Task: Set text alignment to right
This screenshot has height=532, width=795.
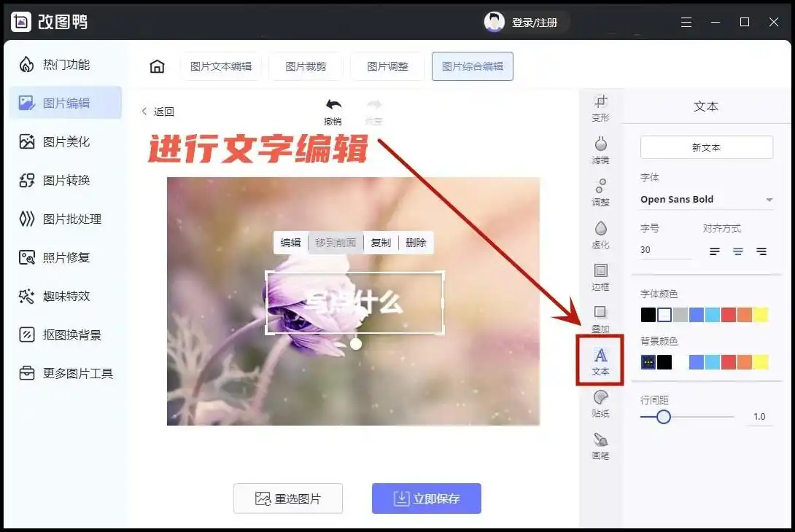Action: [x=761, y=251]
